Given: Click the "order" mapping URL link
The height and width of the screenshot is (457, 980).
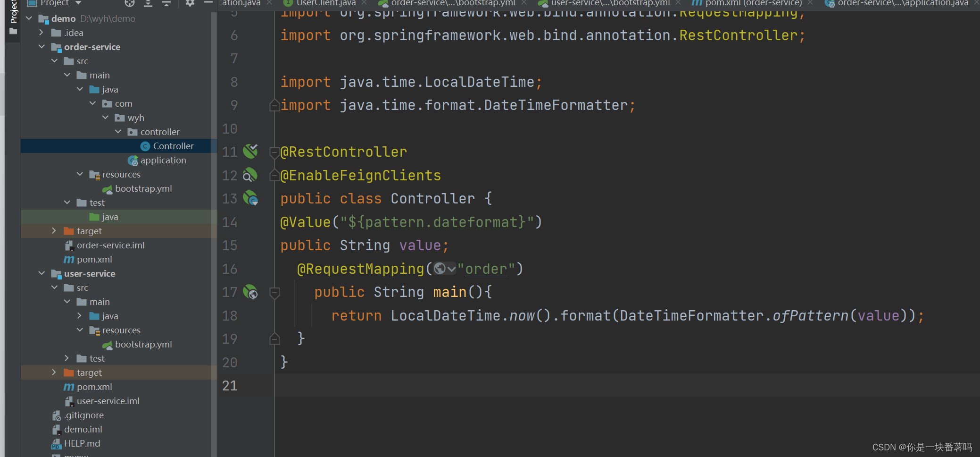Looking at the screenshot, I should 486,269.
